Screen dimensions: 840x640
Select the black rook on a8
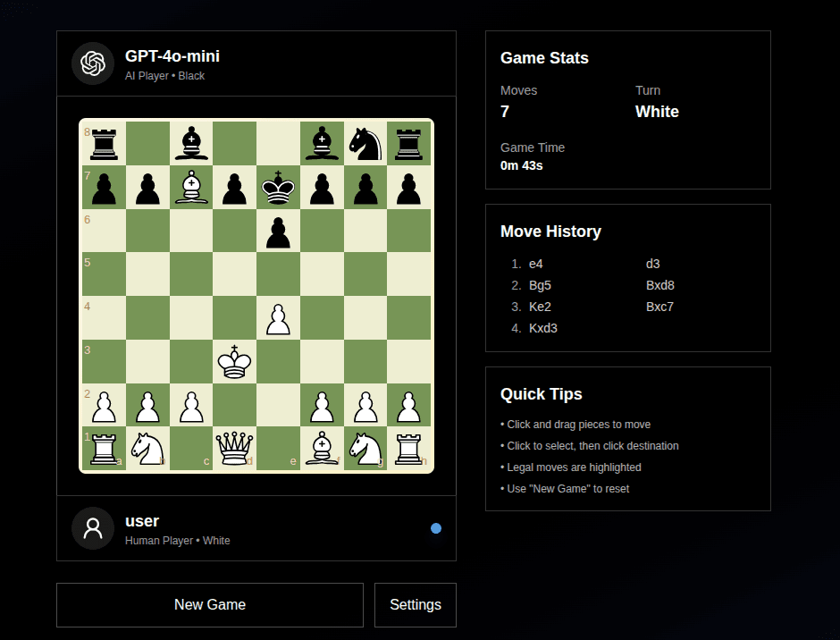coord(103,143)
